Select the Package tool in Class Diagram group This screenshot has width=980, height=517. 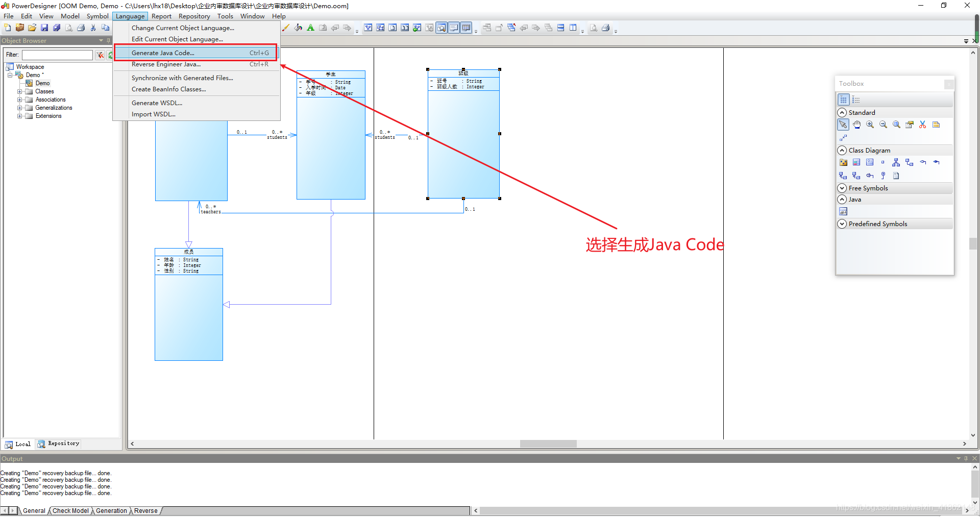843,162
